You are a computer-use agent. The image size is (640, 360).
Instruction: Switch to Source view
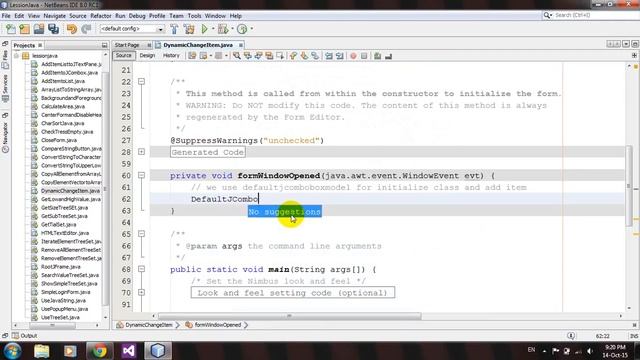[123, 56]
